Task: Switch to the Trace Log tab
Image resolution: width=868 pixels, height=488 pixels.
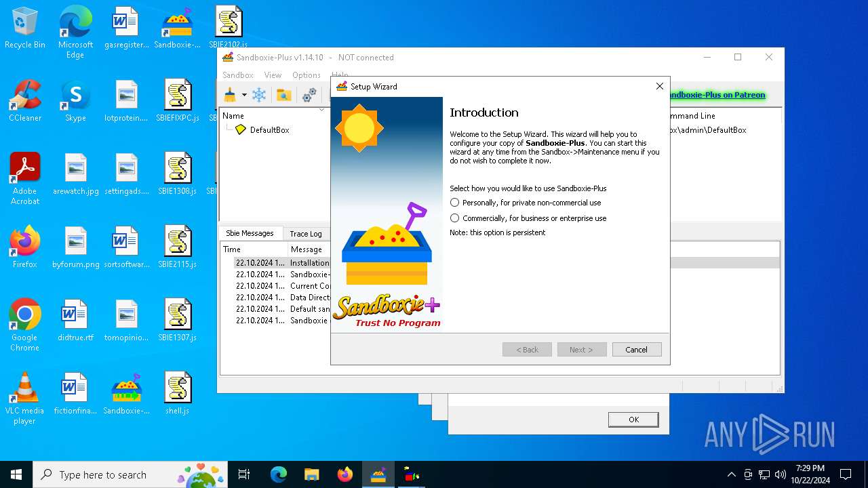Action: [306, 234]
